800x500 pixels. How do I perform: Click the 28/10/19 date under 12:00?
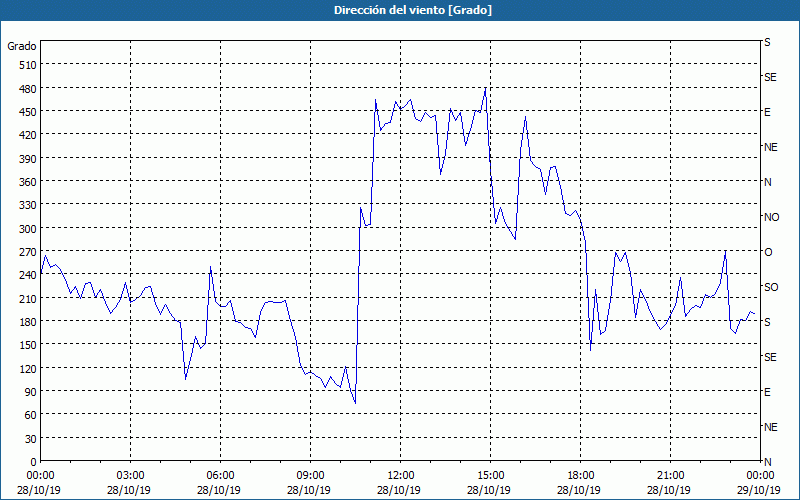click(x=399, y=490)
